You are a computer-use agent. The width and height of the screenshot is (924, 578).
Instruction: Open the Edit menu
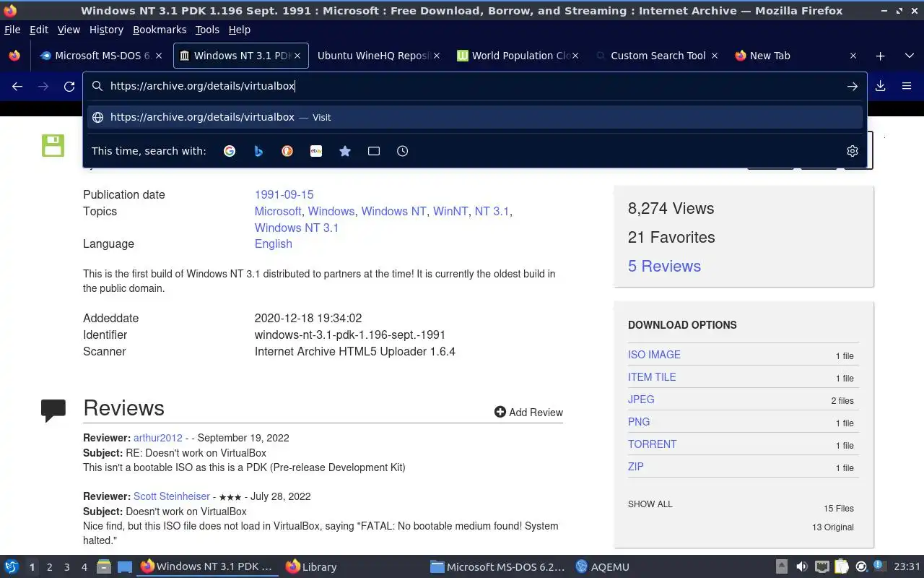[39, 30]
